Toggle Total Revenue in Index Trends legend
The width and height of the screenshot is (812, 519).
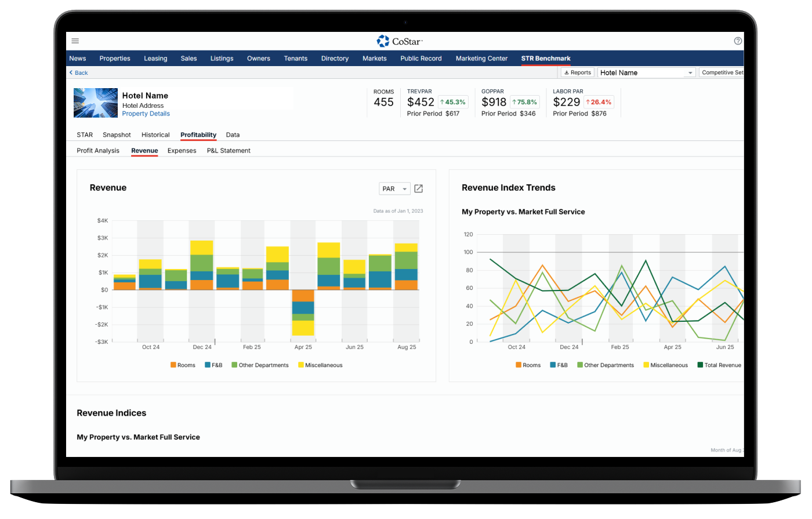[x=719, y=365]
